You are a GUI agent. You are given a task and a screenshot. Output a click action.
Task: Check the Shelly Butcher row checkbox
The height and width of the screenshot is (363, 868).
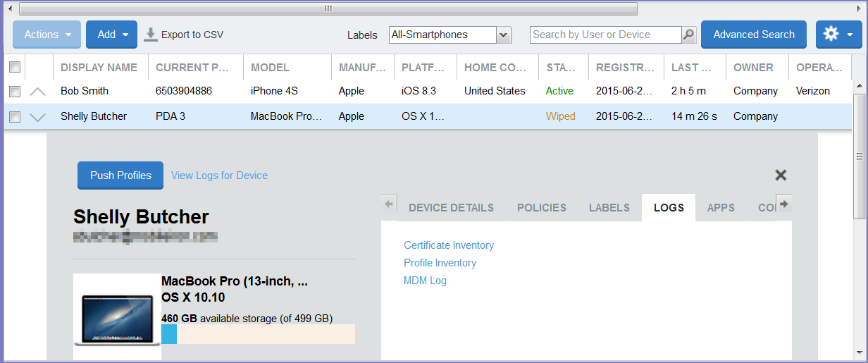(15, 117)
